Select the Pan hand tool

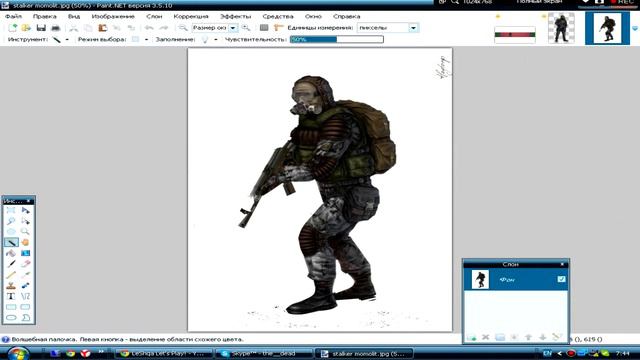point(25,242)
